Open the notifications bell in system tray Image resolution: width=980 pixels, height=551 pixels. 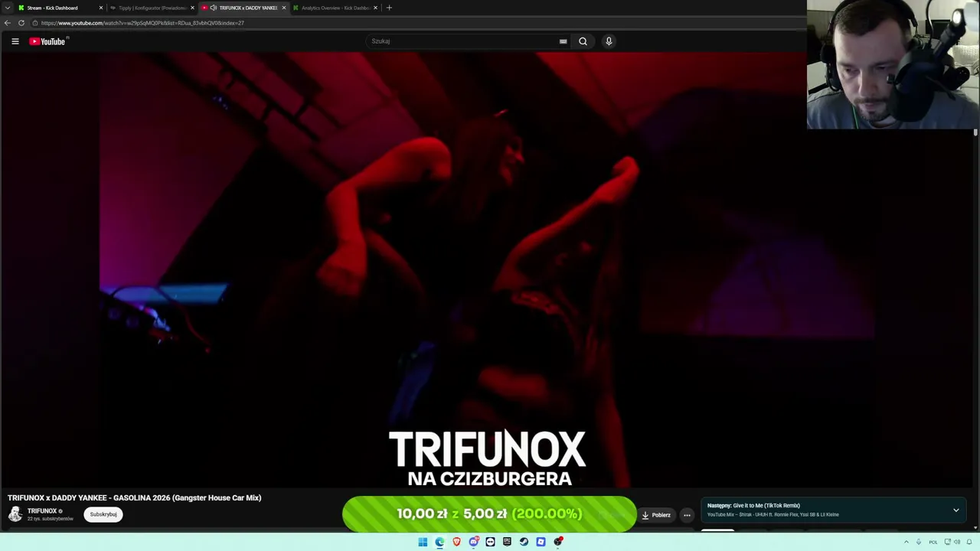click(x=969, y=542)
